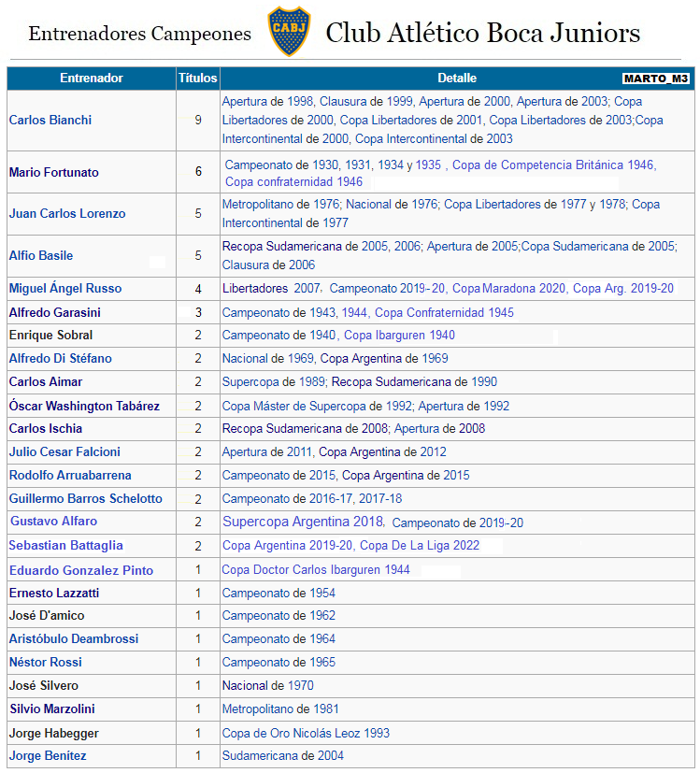Open the Supercopa Argentina 2018 link
This screenshot has height=773, width=700.
[303, 522]
